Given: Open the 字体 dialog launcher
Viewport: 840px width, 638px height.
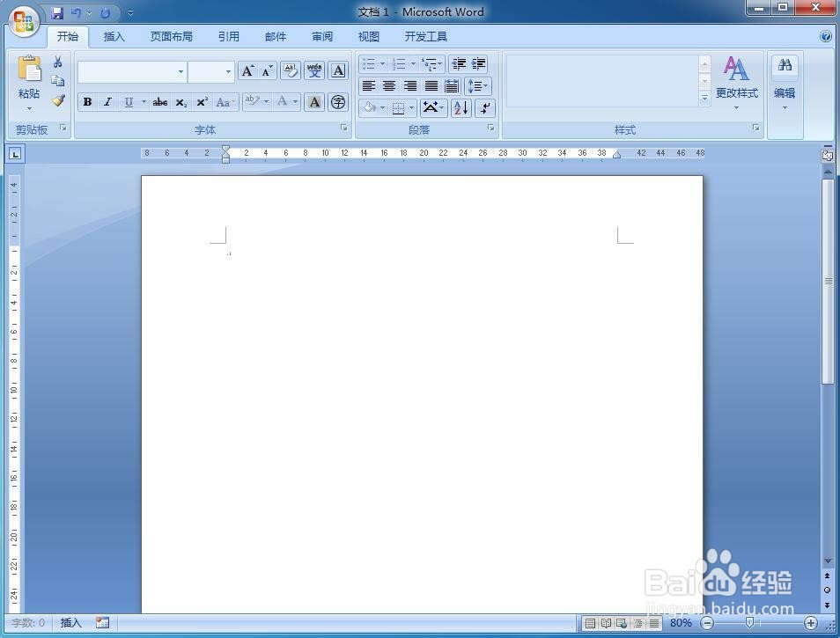Looking at the screenshot, I should 344,128.
